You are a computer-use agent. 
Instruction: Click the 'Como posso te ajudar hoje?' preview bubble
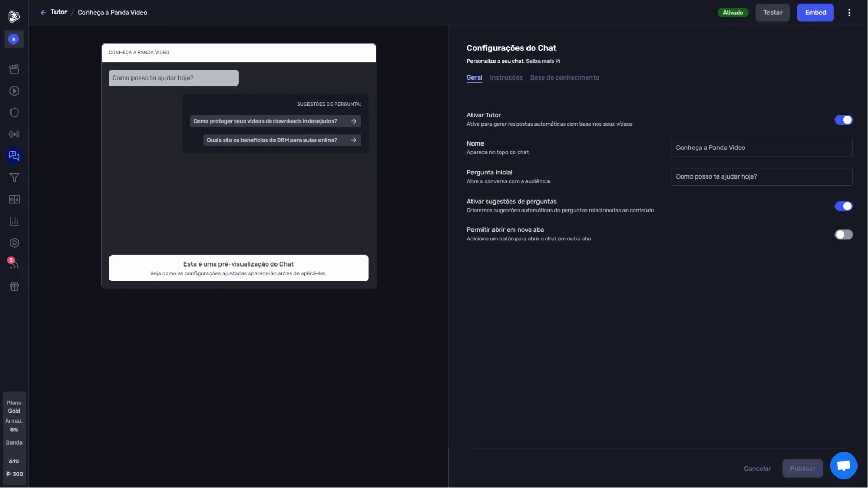(x=173, y=78)
